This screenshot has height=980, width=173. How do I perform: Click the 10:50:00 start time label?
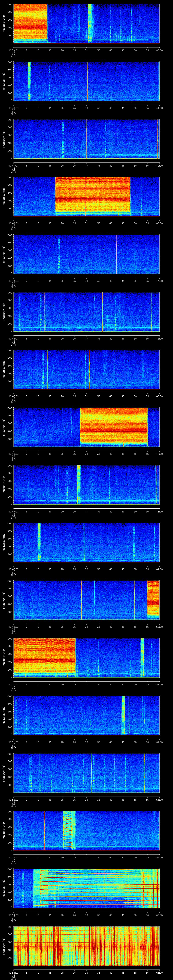click(14, 684)
